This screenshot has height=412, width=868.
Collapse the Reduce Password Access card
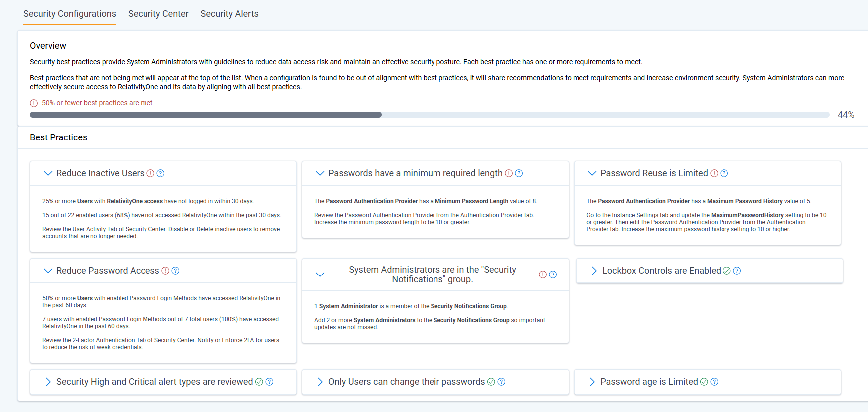tap(48, 271)
